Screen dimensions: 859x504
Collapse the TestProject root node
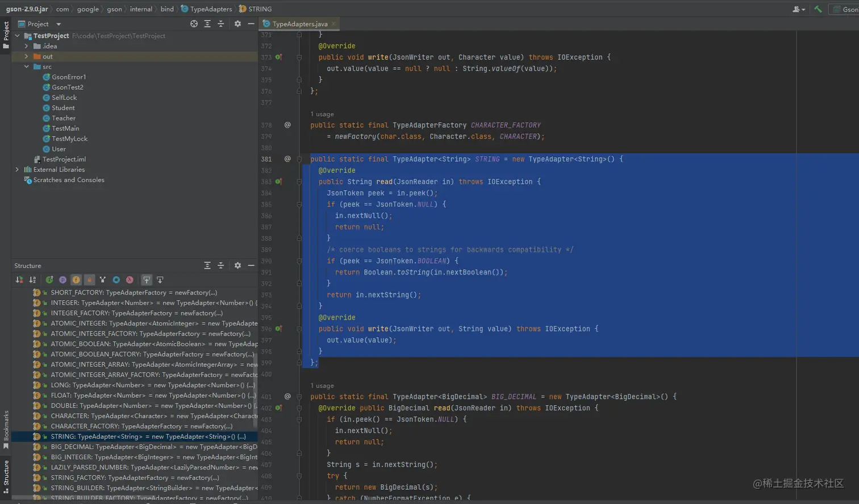[17, 36]
